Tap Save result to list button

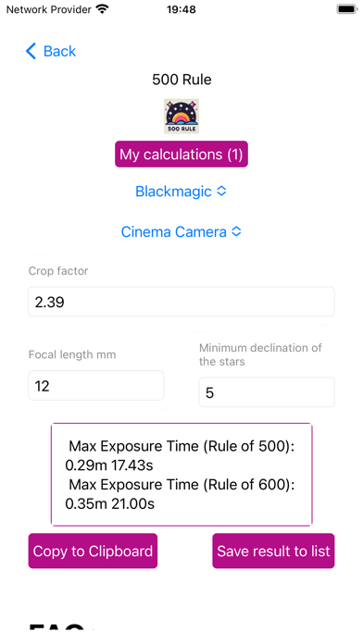pos(273,551)
